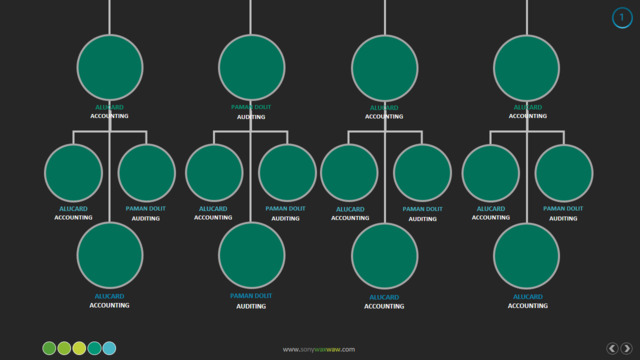The image size is (640, 360).
Task: Select second tree's right Paman Dolit child circle
Action: tap(287, 173)
